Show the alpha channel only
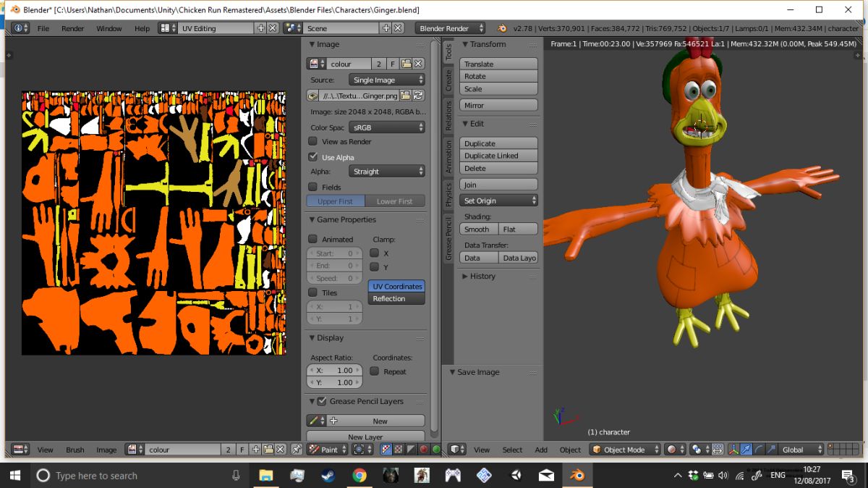Screen dimensions: 868x488 411,450
